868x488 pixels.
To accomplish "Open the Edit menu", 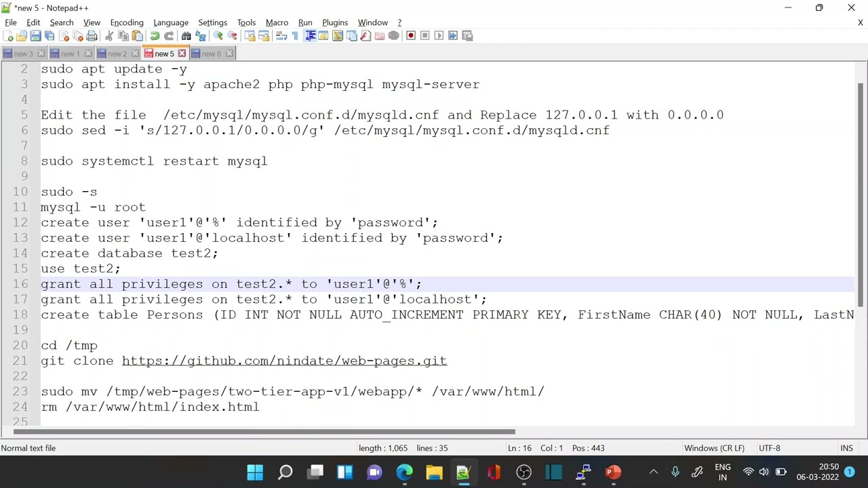I will 33,22.
